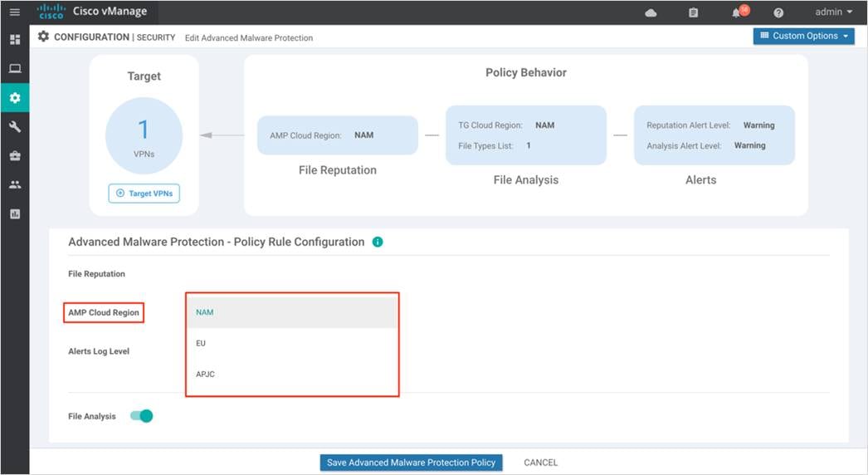Click the Alerts level summary card
868x475 pixels.
[x=714, y=135]
